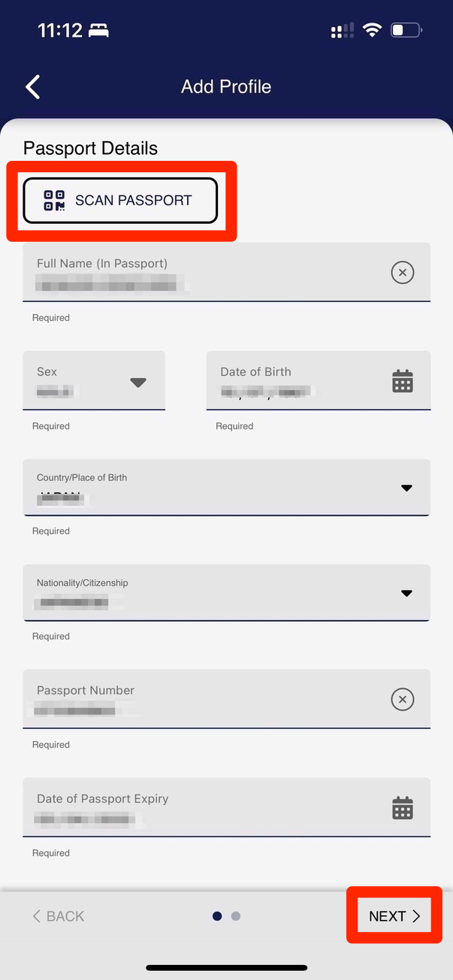The width and height of the screenshot is (453, 980).
Task: Tap the QR scan icon
Action: (x=54, y=201)
